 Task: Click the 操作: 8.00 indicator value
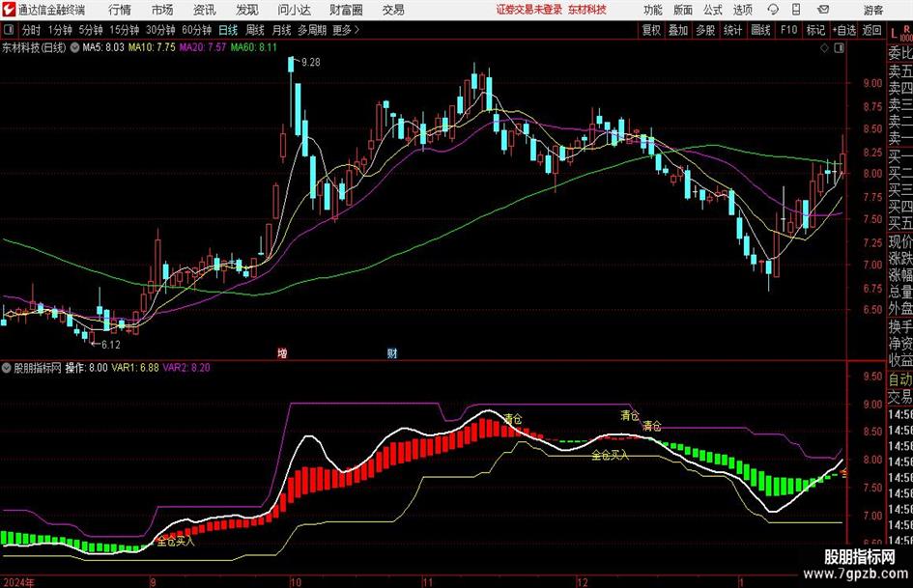coord(87,368)
